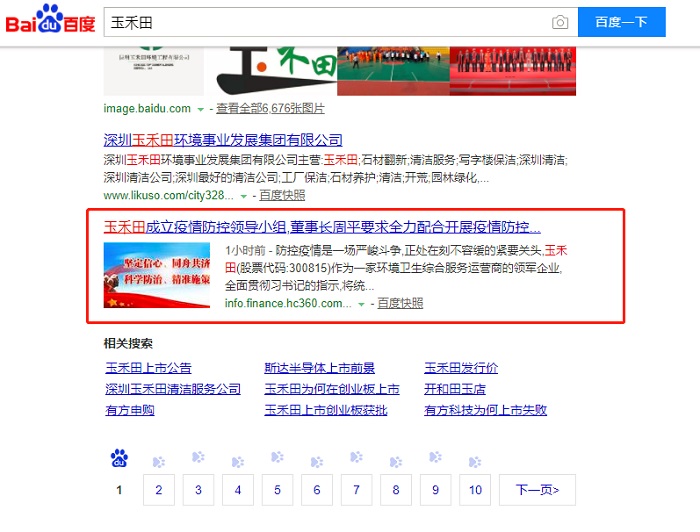Go to results page 7
Image resolution: width=700 pixels, height=532 pixels.
click(x=356, y=490)
